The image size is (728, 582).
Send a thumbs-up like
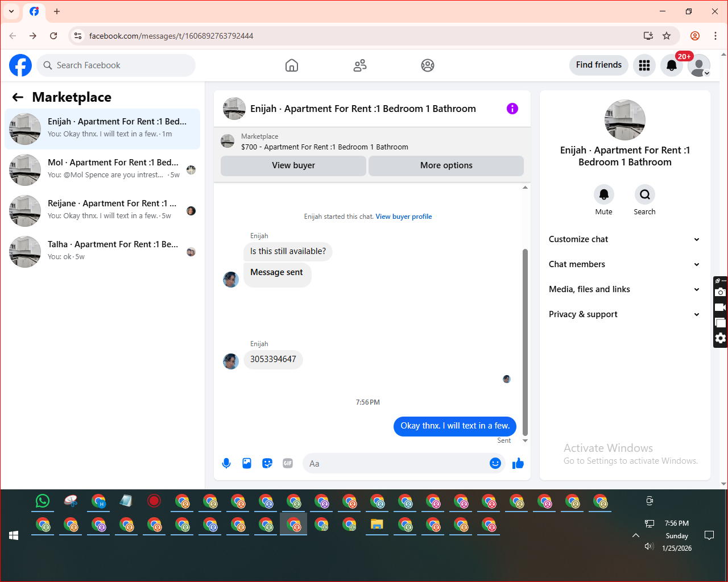pos(518,463)
